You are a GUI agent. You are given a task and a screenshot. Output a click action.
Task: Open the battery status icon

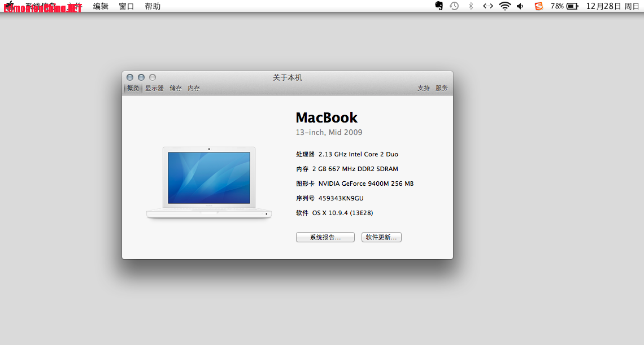572,6
